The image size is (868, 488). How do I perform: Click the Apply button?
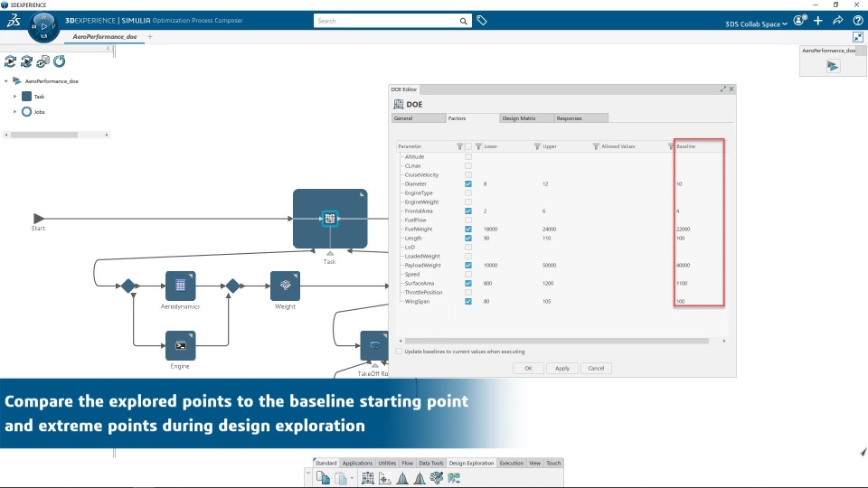[x=562, y=369]
